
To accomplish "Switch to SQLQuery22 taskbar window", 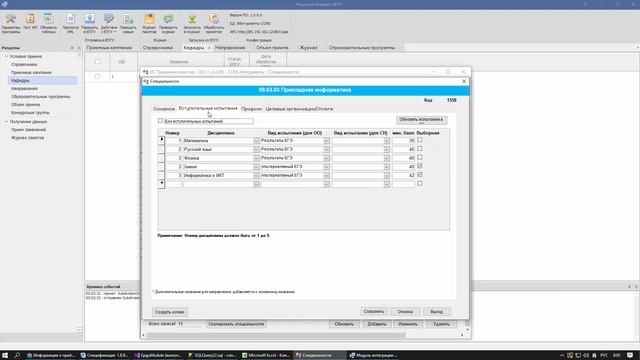I will [212, 356].
